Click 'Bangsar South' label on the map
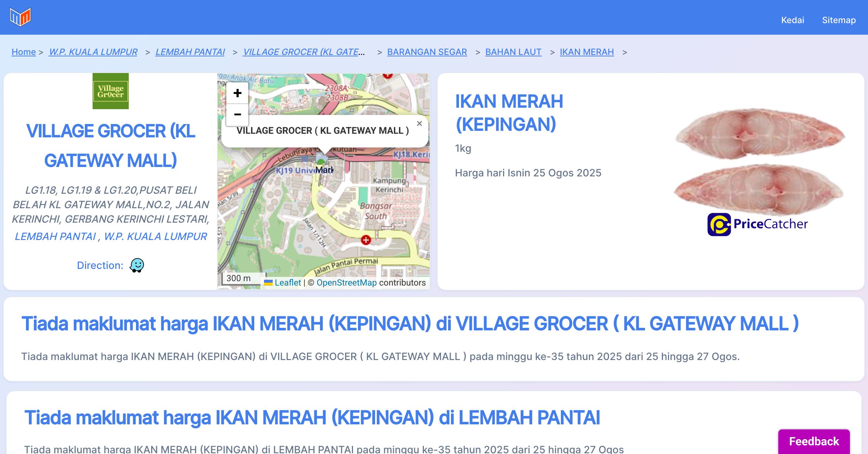 376,211
